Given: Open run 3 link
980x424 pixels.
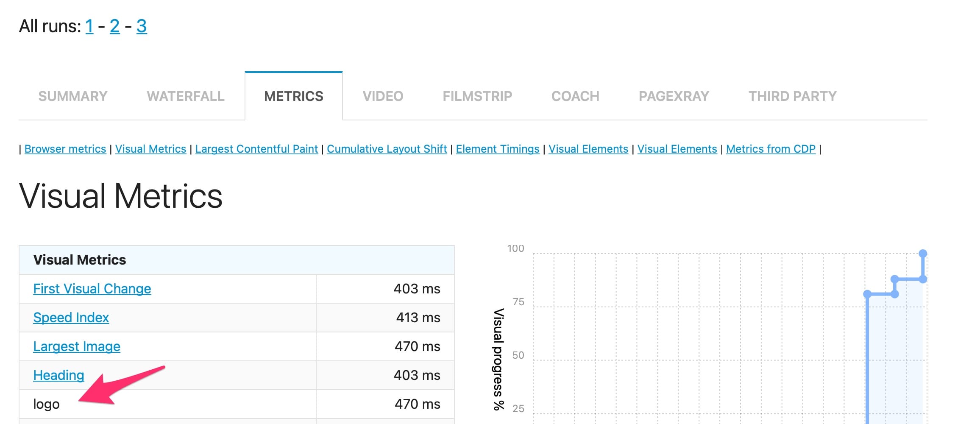Looking at the screenshot, I should click(x=142, y=26).
